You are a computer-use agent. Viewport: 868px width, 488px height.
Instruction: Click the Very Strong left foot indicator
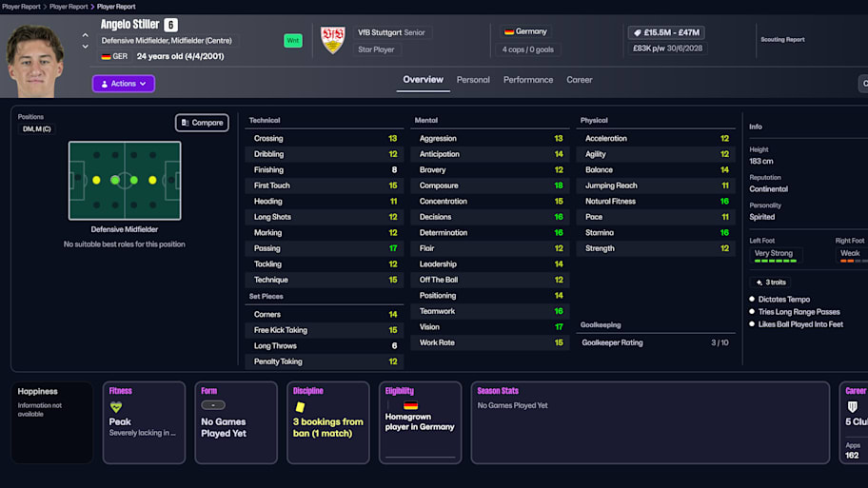(776, 255)
